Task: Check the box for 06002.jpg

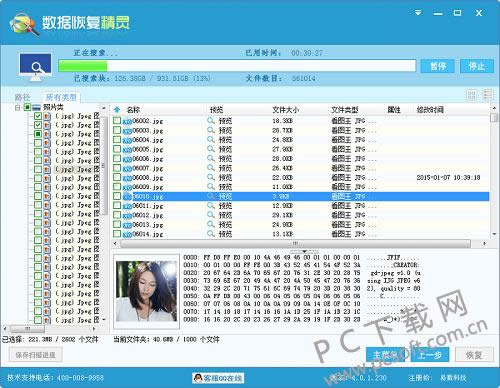Action: tap(117, 121)
